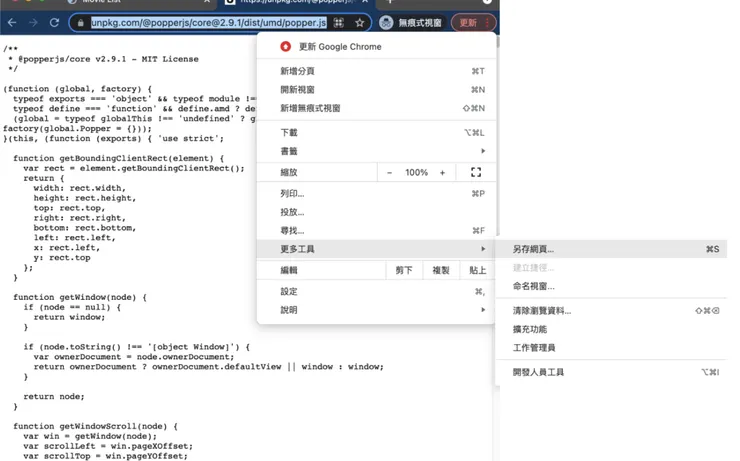Expand the 更多工具 submenu
The width and height of the screenshot is (740, 461).
(376, 249)
